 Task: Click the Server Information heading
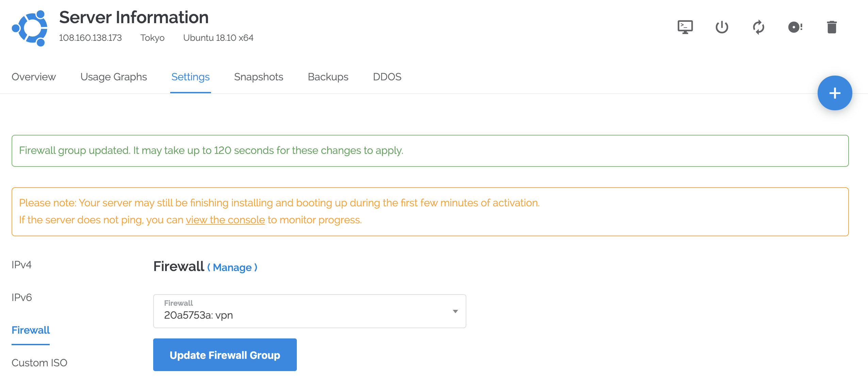click(x=134, y=17)
